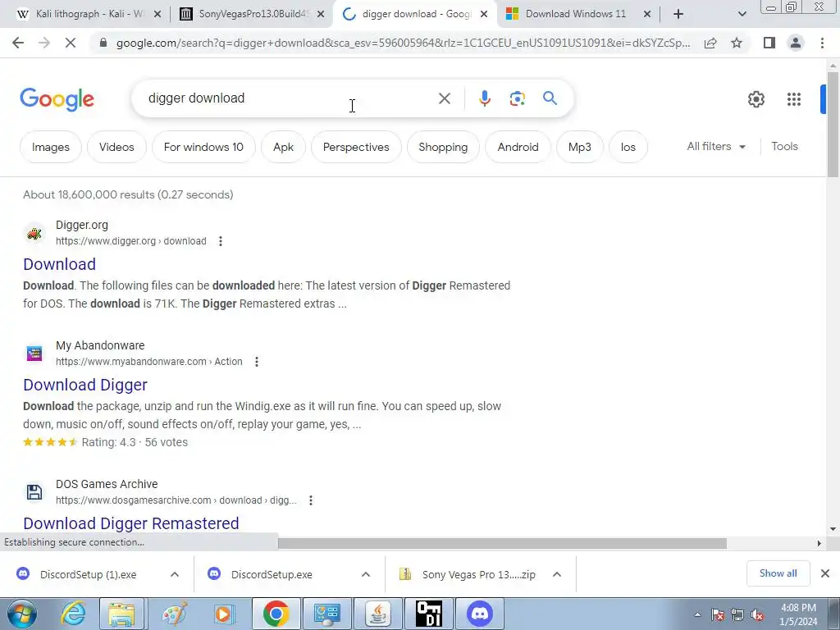The height and width of the screenshot is (630, 840).
Task: Open more options for Digger.org result
Action: pyautogui.click(x=220, y=241)
